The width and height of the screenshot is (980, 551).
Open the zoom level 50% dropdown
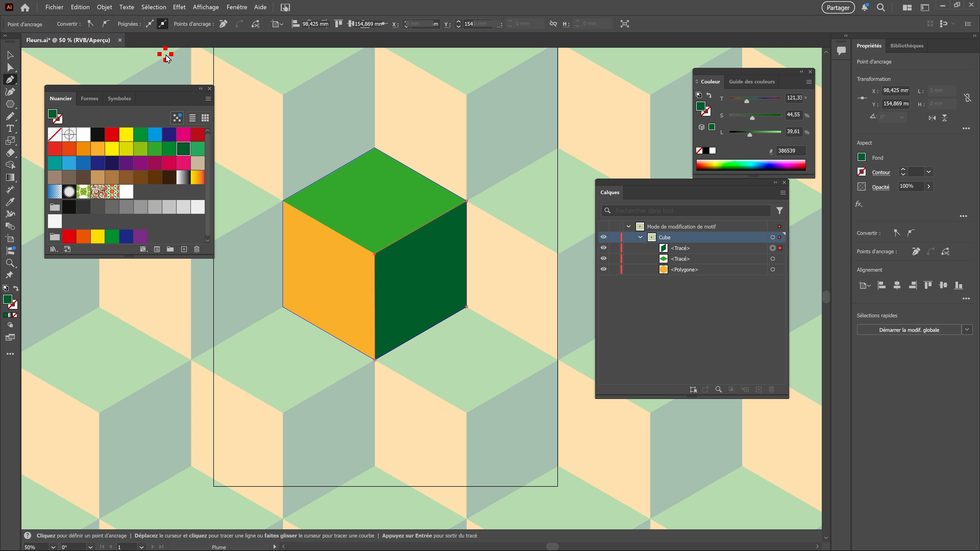pyautogui.click(x=53, y=547)
